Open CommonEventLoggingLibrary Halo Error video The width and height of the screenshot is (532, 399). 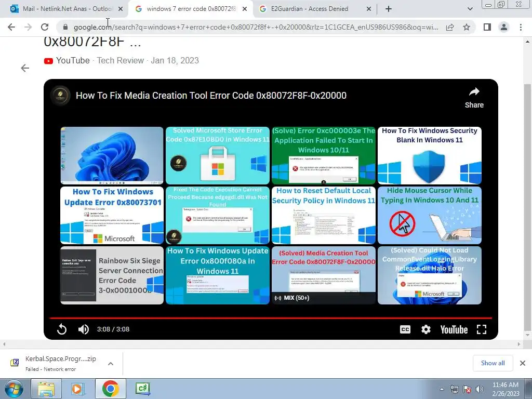(430, 275)
